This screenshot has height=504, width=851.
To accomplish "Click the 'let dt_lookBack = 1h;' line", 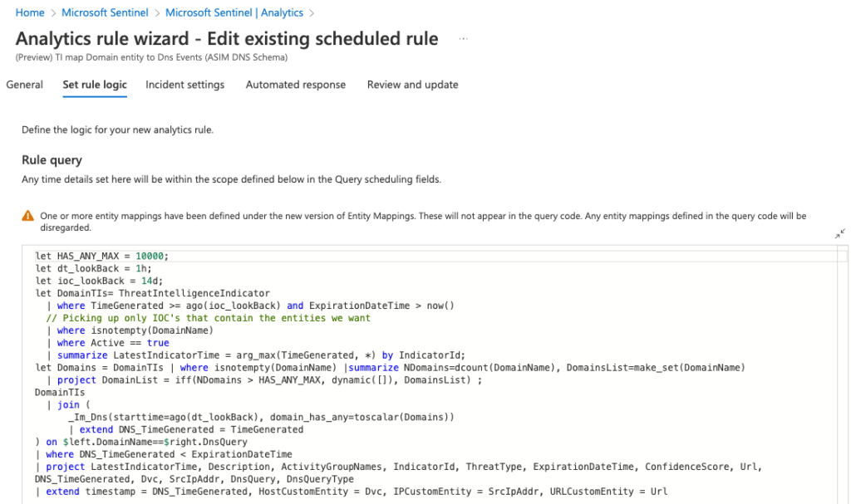I will coord(93,268).
